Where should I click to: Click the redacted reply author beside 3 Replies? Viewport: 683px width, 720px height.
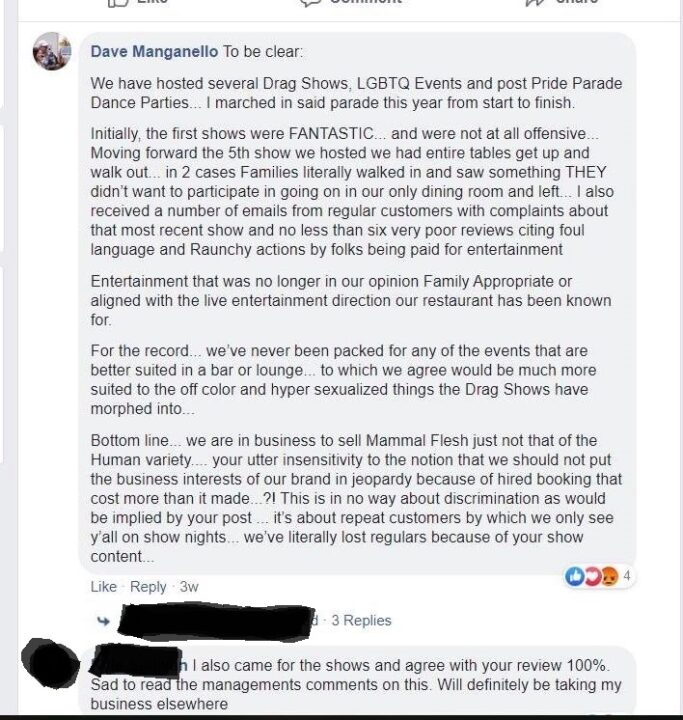(215, 620)
